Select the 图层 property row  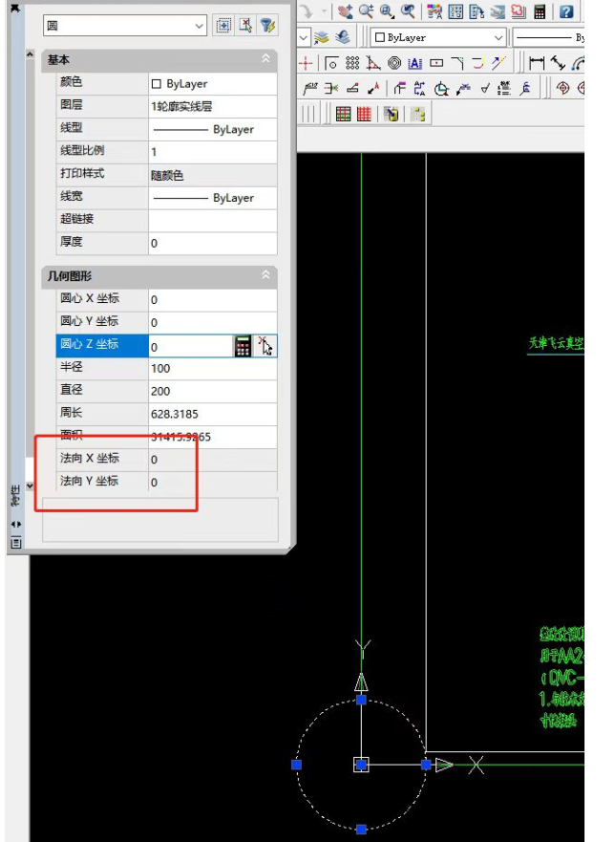(x=96, y=106)
